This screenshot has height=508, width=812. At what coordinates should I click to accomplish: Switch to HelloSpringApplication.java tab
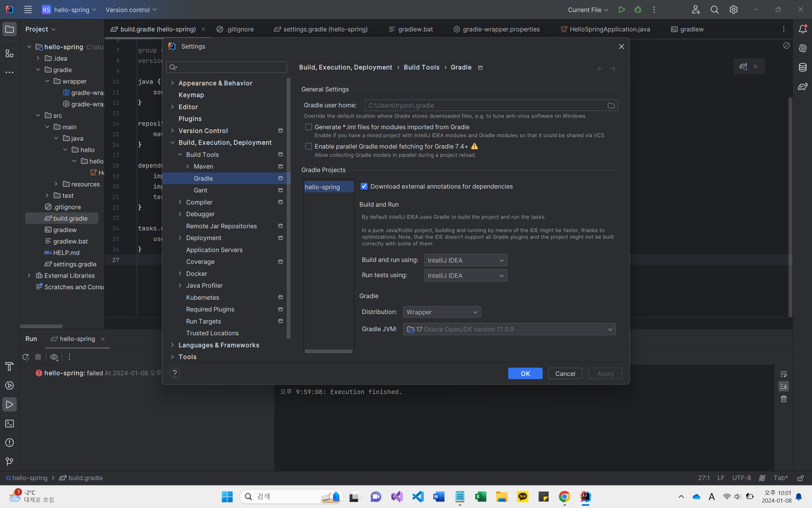coord(605,29)
